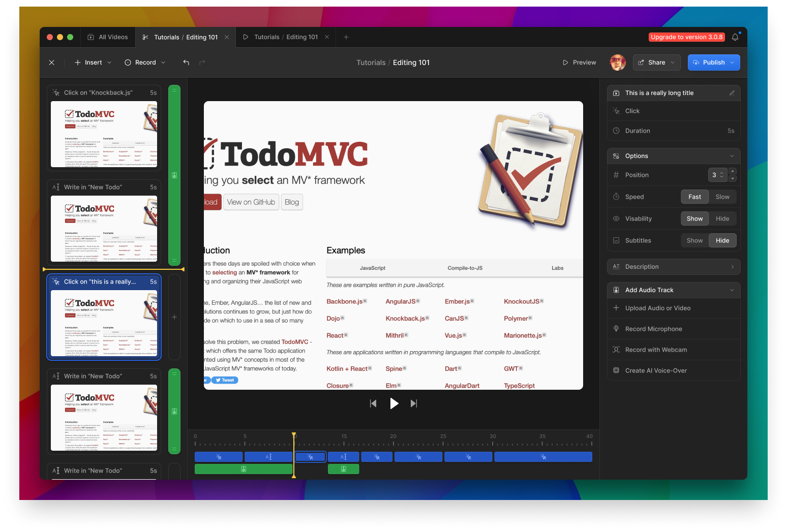Screen dimensions: 787x532
Task: Play the video
Action: pos(394,403)
